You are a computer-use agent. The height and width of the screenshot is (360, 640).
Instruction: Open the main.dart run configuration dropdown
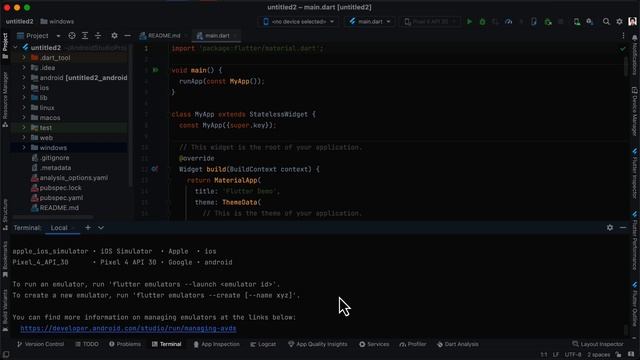370,21
